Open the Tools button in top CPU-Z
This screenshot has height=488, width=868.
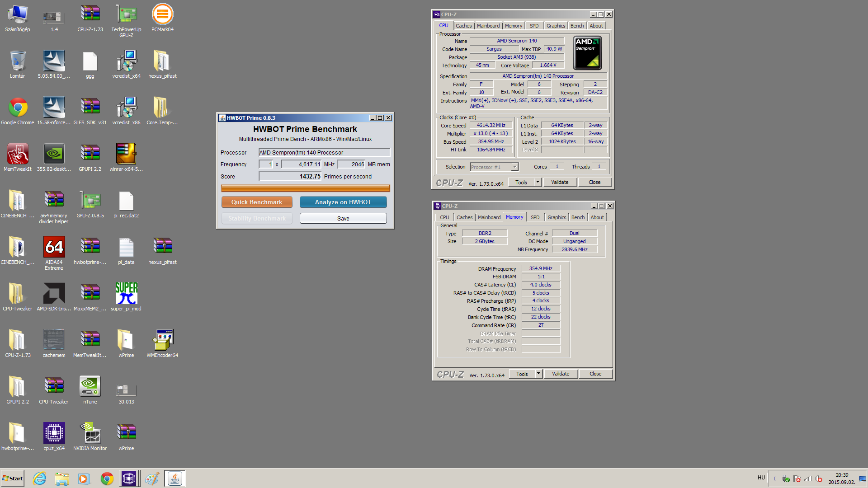[x=521, y=182]
